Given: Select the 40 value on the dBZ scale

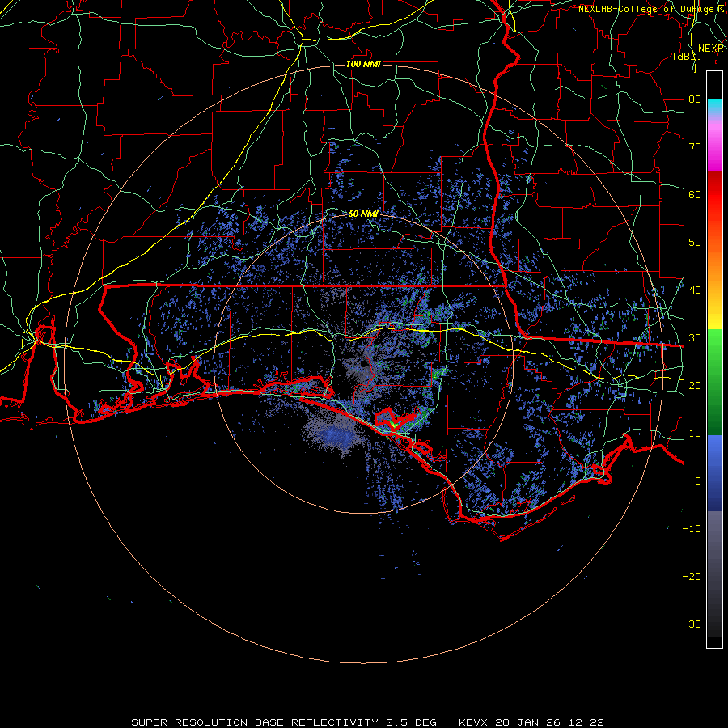Looking at the screenshot, I should click(x=695, y=290).
